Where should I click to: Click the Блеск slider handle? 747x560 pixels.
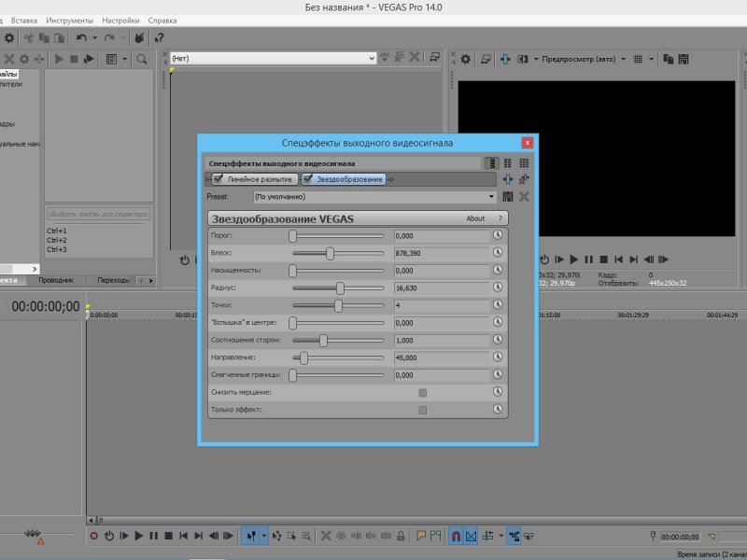pyautogui.click(x=330, y=253)
